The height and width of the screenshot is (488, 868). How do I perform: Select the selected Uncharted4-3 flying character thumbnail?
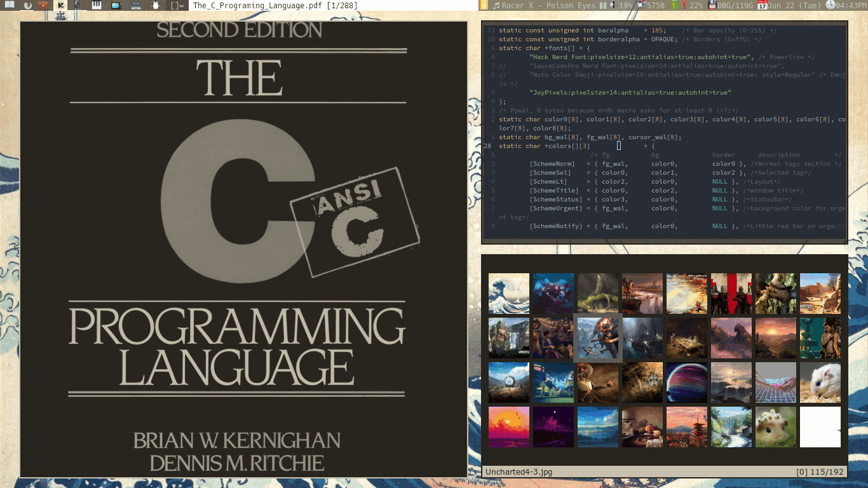tap(598, 338)
